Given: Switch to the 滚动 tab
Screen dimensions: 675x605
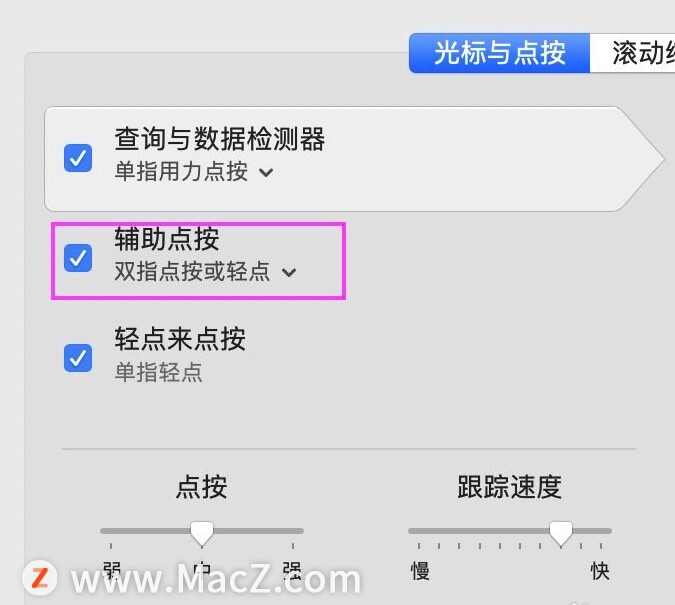Looking at the screenshot, I should 632,53.
